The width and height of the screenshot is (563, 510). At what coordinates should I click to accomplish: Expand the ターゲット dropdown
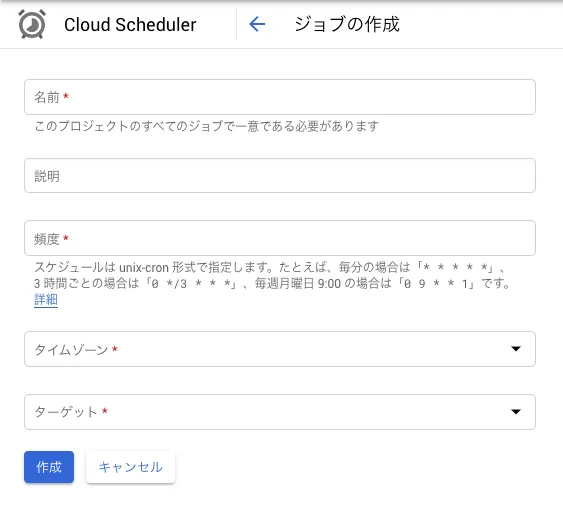(280, 412)
